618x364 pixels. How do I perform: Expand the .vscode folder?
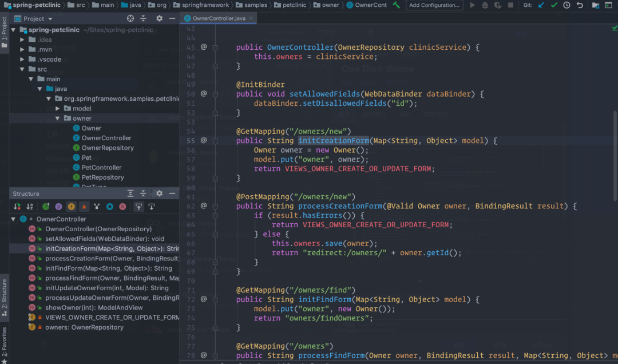coord(22,60)
